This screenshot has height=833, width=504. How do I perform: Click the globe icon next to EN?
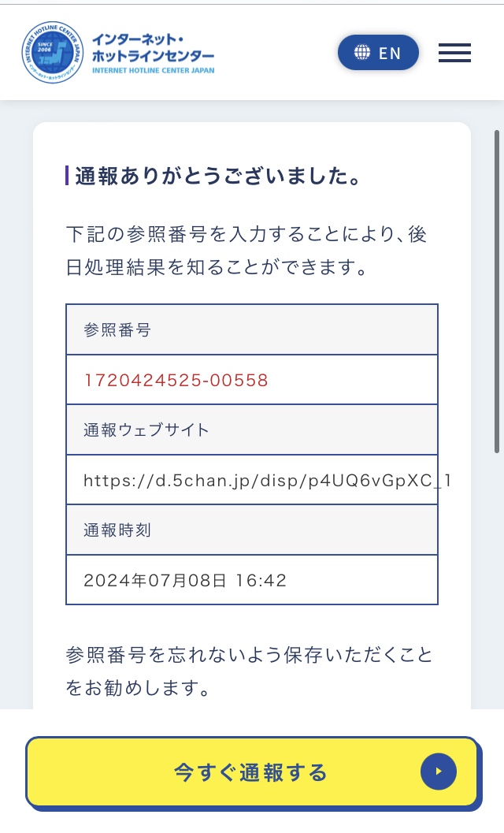[x=363, y=53]
